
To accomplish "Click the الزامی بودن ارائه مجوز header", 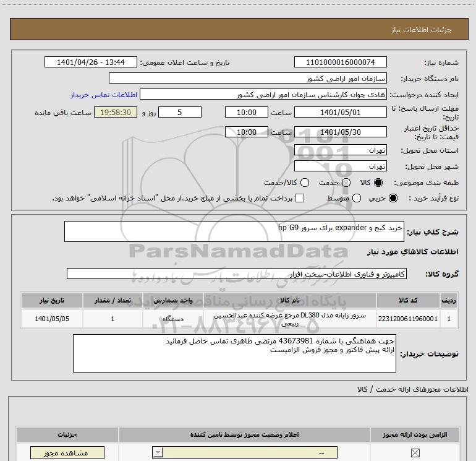I will tap(415, 434).
